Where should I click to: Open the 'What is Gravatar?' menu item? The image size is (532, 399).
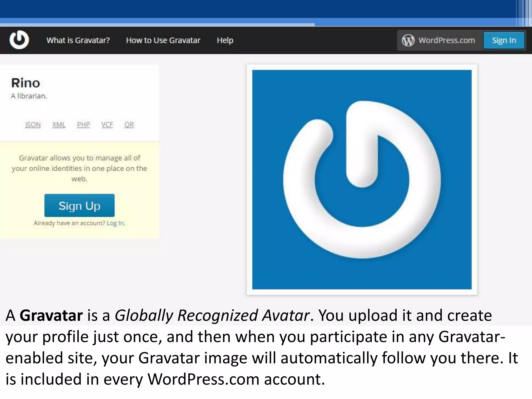pyautogui.click(x=78, y=40)
